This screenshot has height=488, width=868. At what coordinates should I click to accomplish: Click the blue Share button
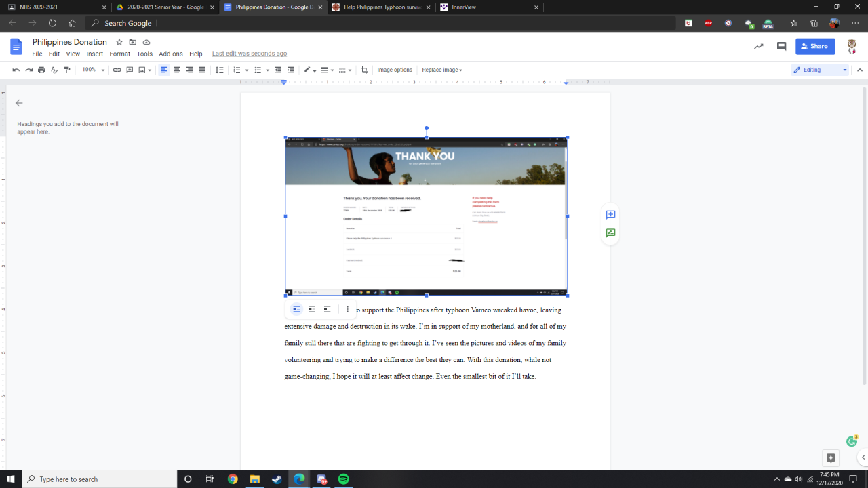tap(815, 47)
